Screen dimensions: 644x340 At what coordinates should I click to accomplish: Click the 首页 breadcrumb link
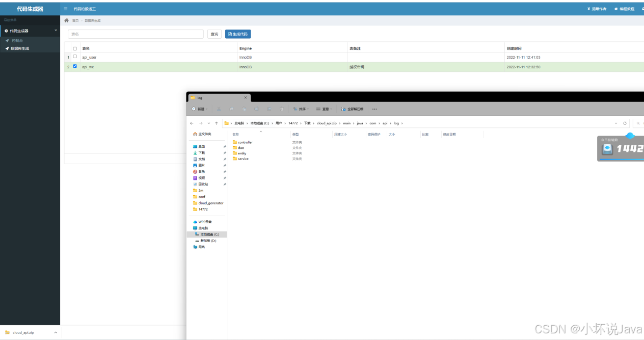(x=75, y=20)
